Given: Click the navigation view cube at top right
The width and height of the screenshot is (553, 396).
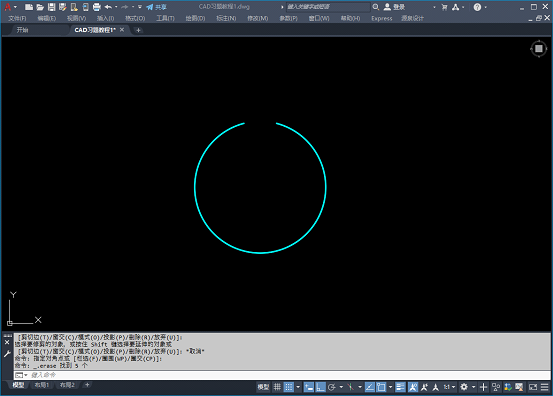Looking at the screenshot, I should [x=539, y=49].
